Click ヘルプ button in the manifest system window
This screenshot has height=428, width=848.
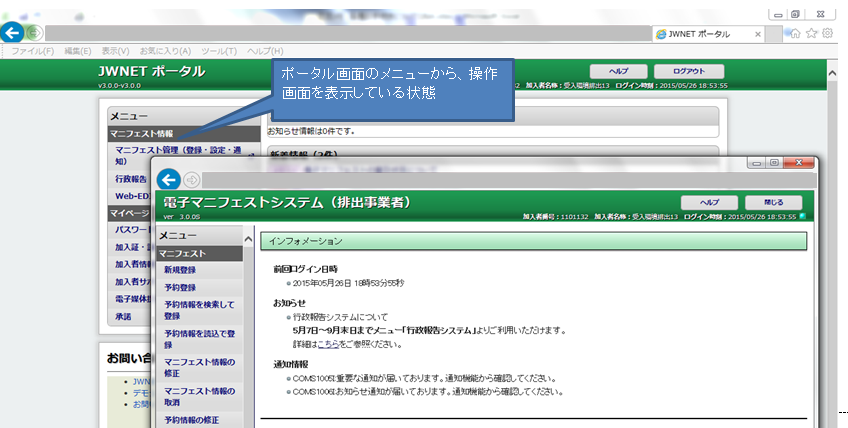pyautogui.click(x=710, y=202)
